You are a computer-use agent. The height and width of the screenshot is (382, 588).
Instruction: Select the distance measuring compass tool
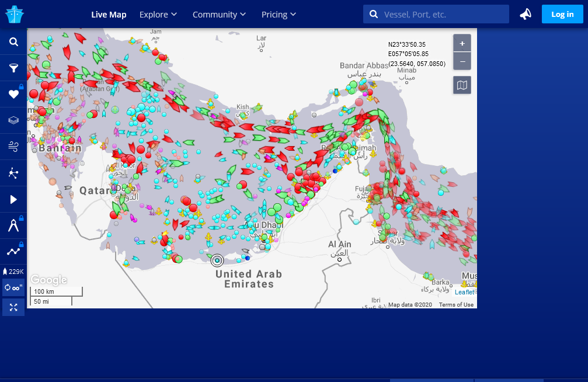click(13, 225)
